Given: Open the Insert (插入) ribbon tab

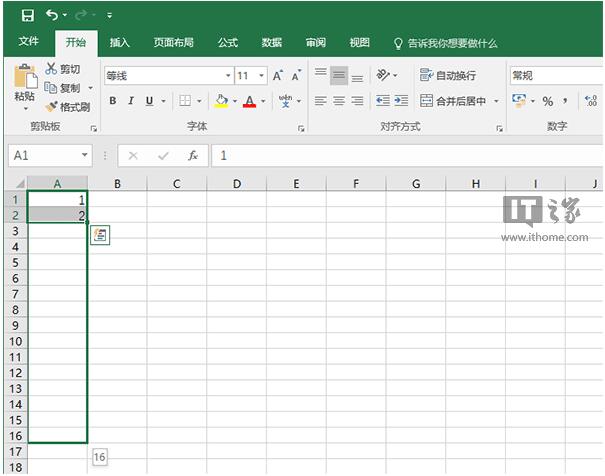Looking at the screenshot, I should click(x=120, y=43).
